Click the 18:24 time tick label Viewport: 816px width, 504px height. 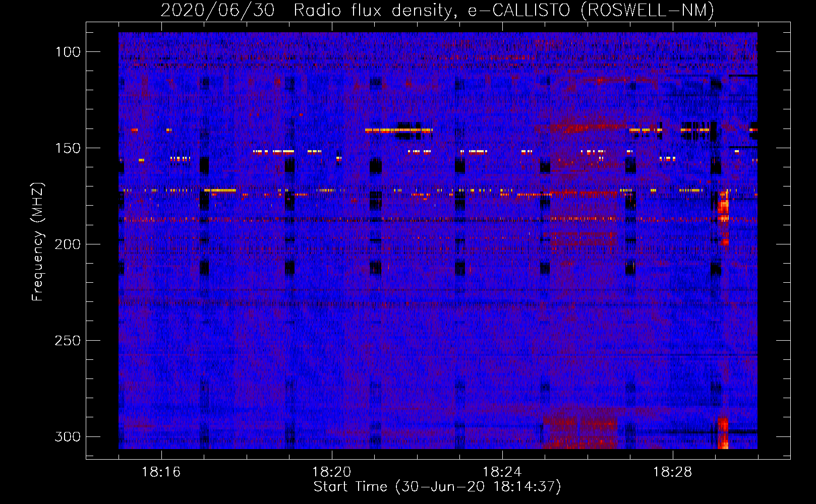502,472
